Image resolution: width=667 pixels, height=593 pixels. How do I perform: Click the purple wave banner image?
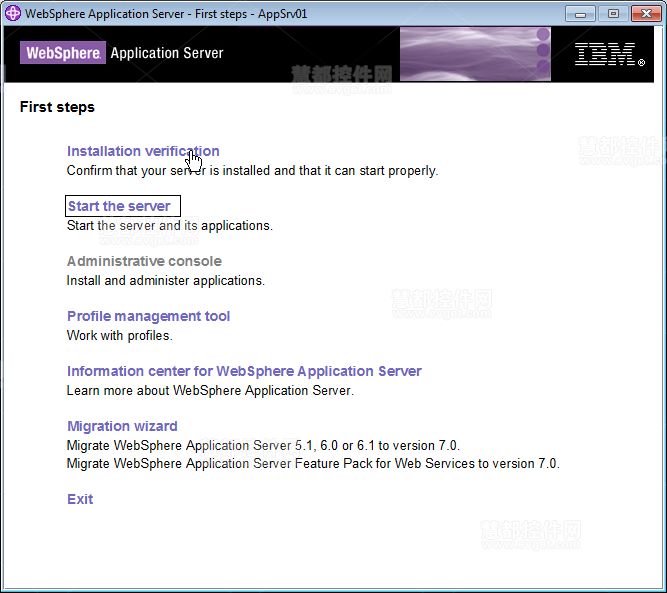[x=475, y=54]
